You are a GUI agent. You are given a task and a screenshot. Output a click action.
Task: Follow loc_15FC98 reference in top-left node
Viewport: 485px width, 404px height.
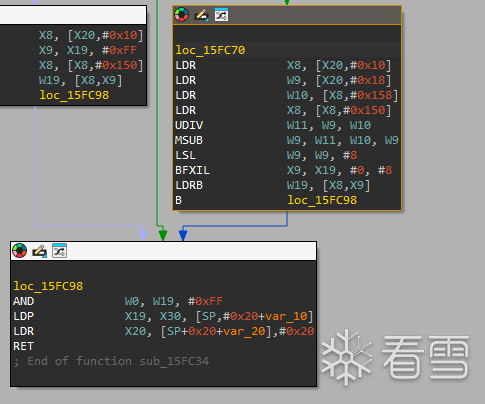click(74, 95)
